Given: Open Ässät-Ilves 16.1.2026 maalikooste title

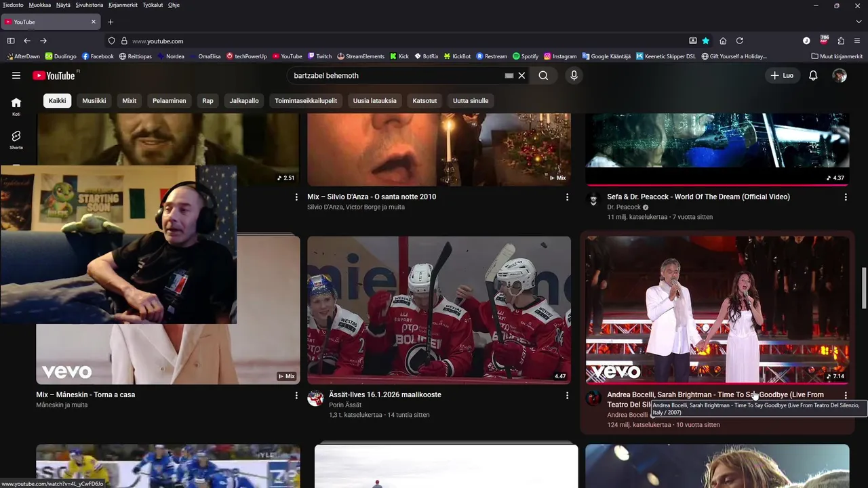Looking at the screenshot, I should pyautogui.click(x=385, y=394).
